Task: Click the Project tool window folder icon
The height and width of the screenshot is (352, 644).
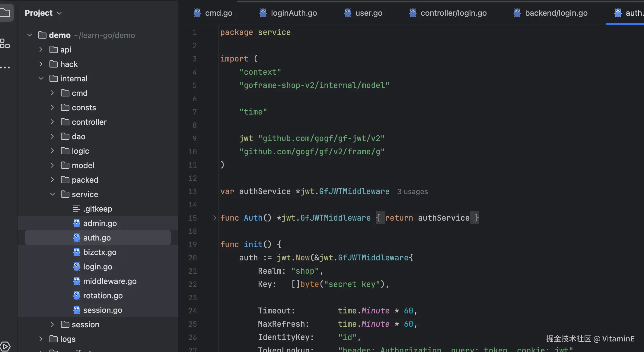Action: click(5, 13)
